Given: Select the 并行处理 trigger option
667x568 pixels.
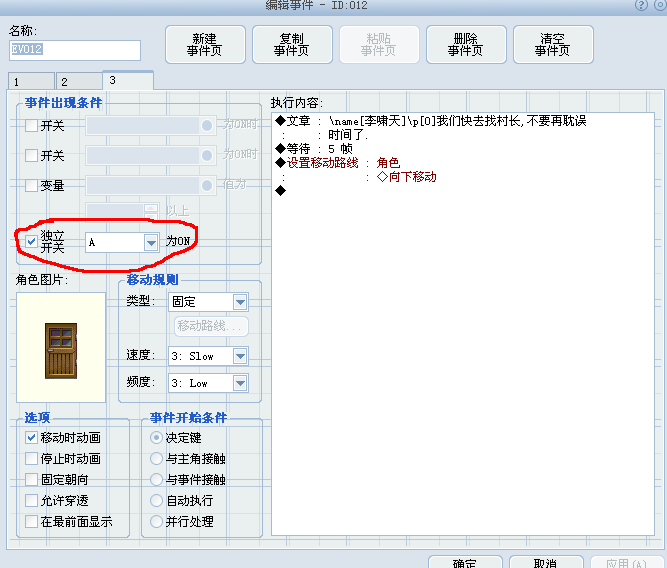Looking at the screenshot, I should (x=157, y=521).
